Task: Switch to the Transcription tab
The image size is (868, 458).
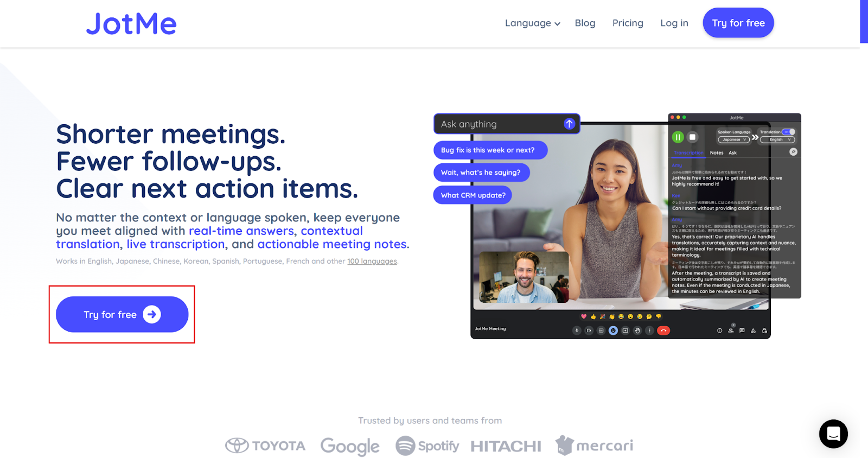Action: click(688, 153)
